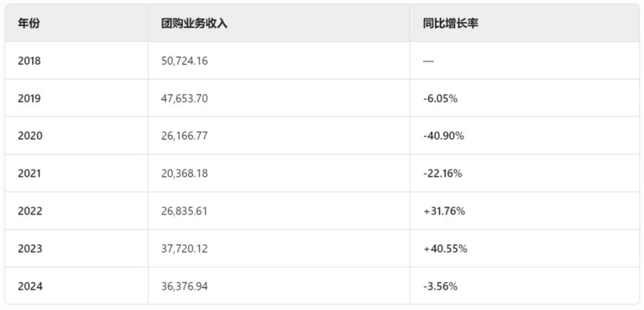Click the growth rate +40.55%
The height and width of the screenshot is (310, 644).
click(445, 249)
